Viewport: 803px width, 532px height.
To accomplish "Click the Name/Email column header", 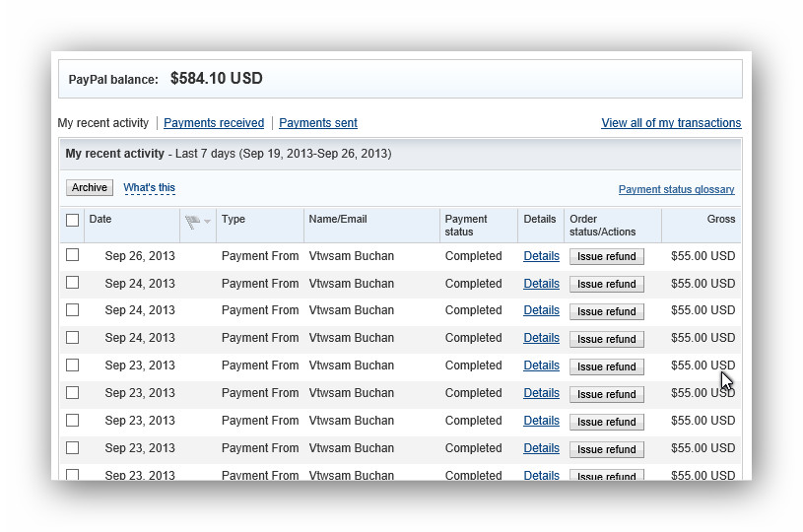I will click(x=337, y=219).
